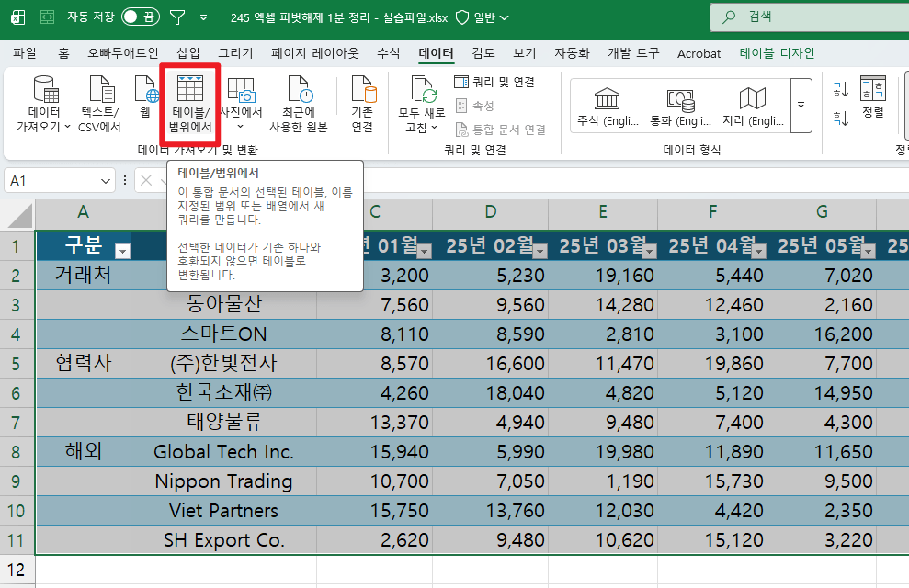Sort ascending with the 오름차순 icon
Viewport: 909px width, 588px height.
841,89
